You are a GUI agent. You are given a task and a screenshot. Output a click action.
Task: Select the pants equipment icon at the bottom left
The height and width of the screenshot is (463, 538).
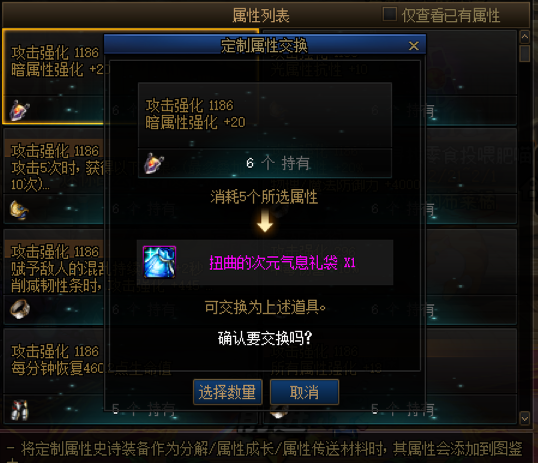20,409
